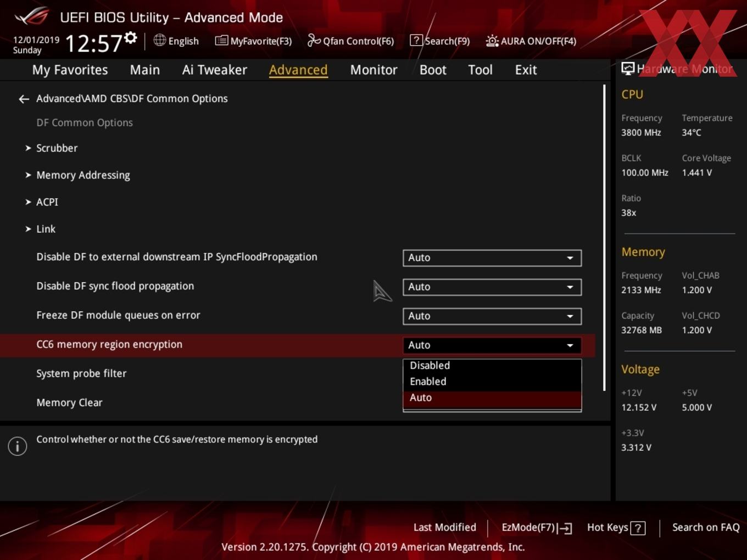Switch to the Exit tab
The width and height of the screenshot is (747, 560).
[x=526, y=70]
